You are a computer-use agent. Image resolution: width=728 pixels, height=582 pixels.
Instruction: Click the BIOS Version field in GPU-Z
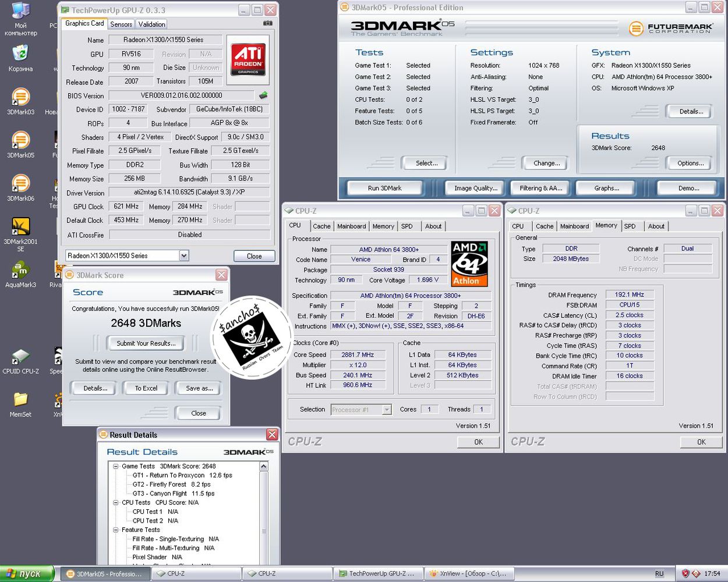click(x=181, y=95)
